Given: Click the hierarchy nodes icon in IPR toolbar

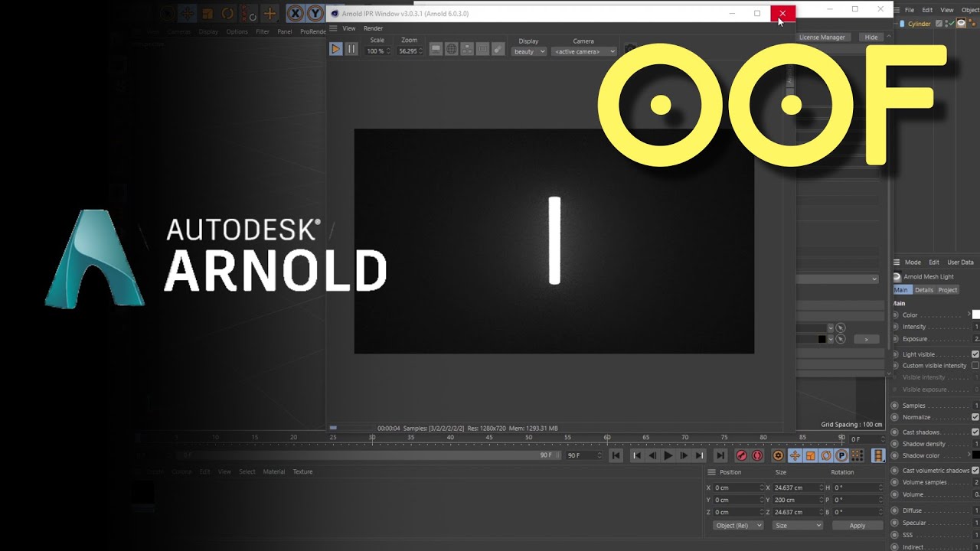Looking at the screenshot, I should [467, 49].
